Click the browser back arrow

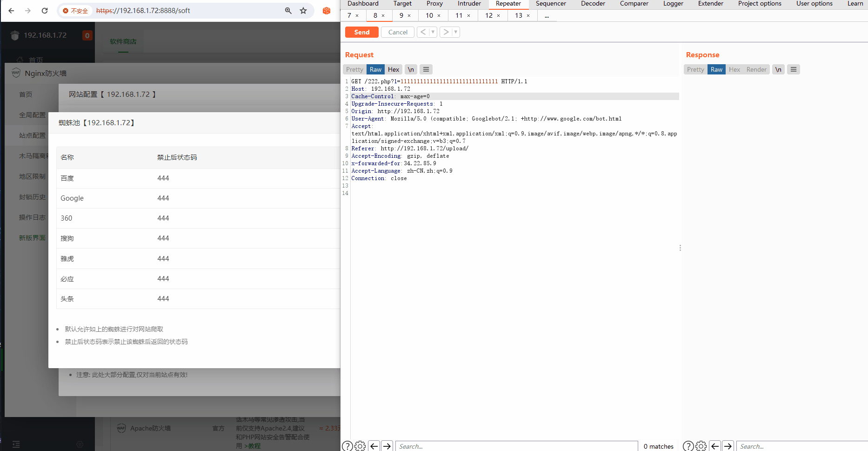[11, 11]
